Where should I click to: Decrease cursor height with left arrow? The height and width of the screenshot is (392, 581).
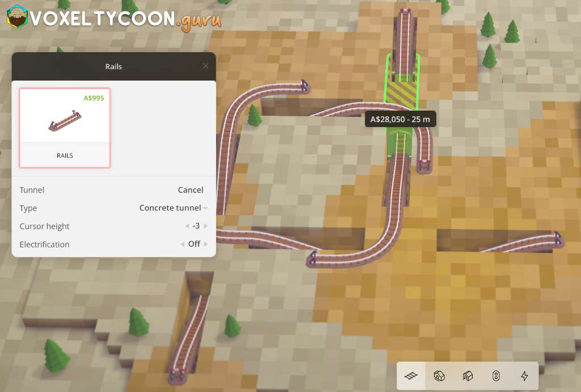coord(187,226)
